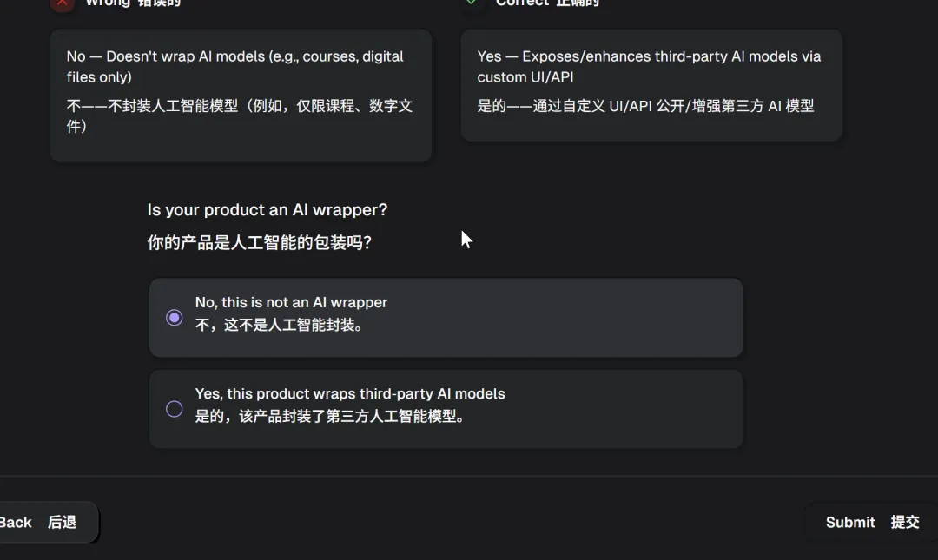Click the '后退' text on Back
938x560 pixels.
[62, 522]
